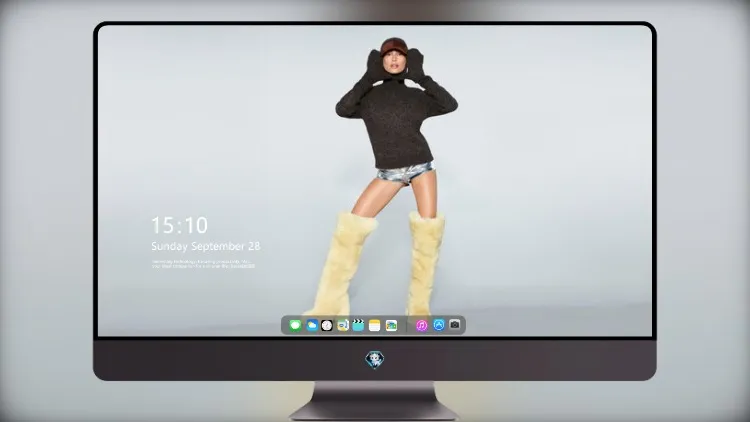The image size is (750, 422).
Task: Click the 15:10 clock widget
Action: 179,225
